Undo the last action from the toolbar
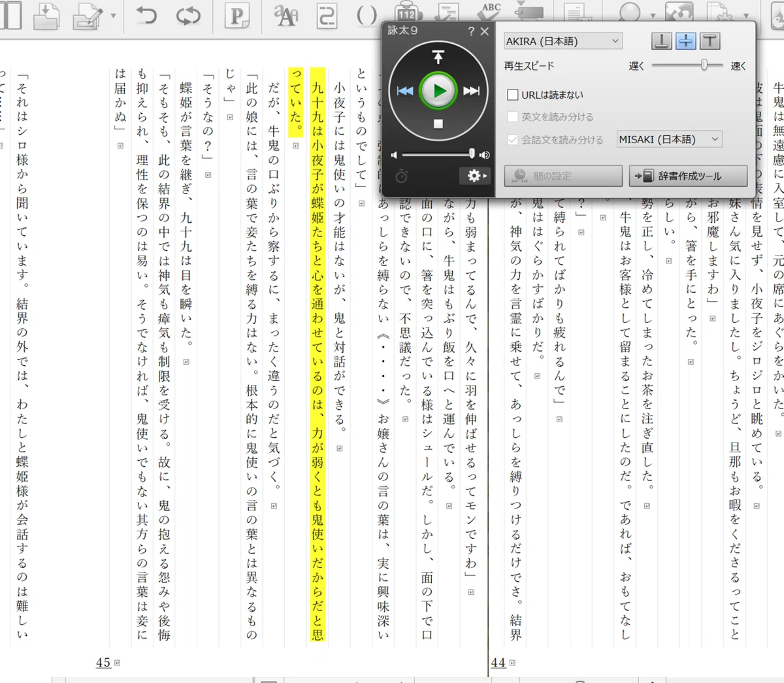Viewport: 784px width, 683px height. (147, 15)
